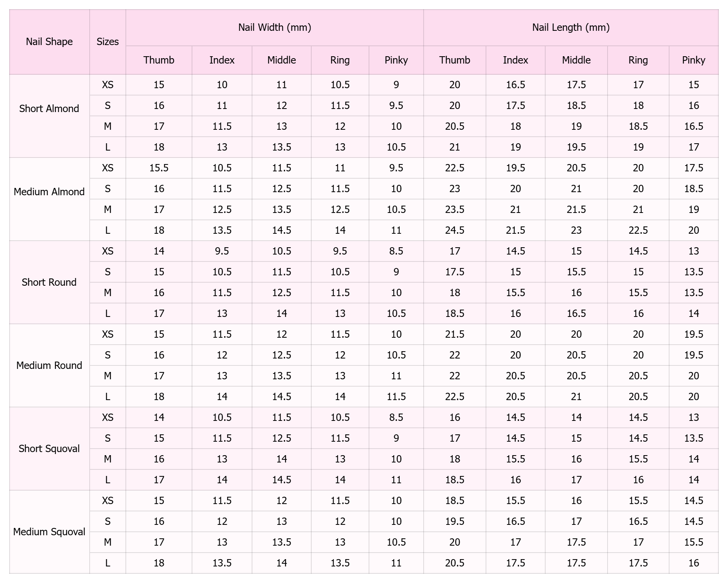
Task: Click the 15.5 thumb width cell
Action: pyautogui.click(x=159, y=168)
